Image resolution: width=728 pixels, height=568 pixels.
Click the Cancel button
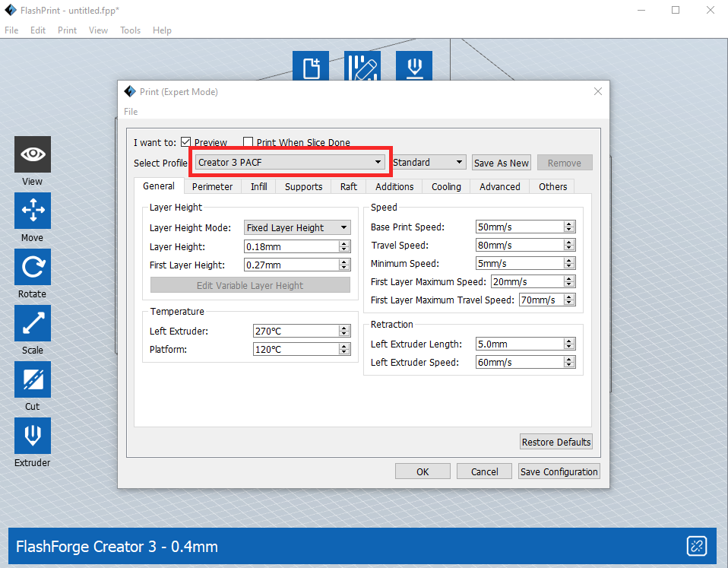[x=484, y=471]
